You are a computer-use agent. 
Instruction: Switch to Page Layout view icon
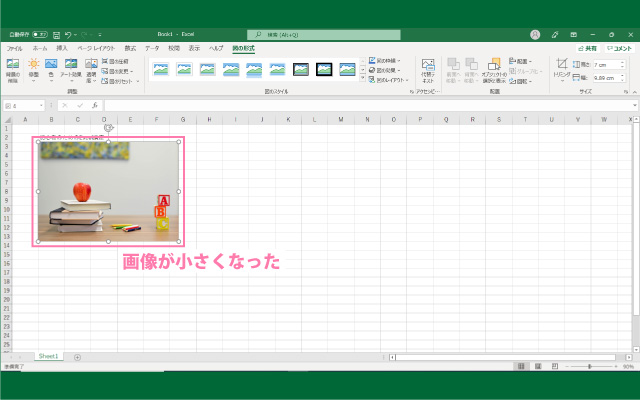(x=538, y=366)
